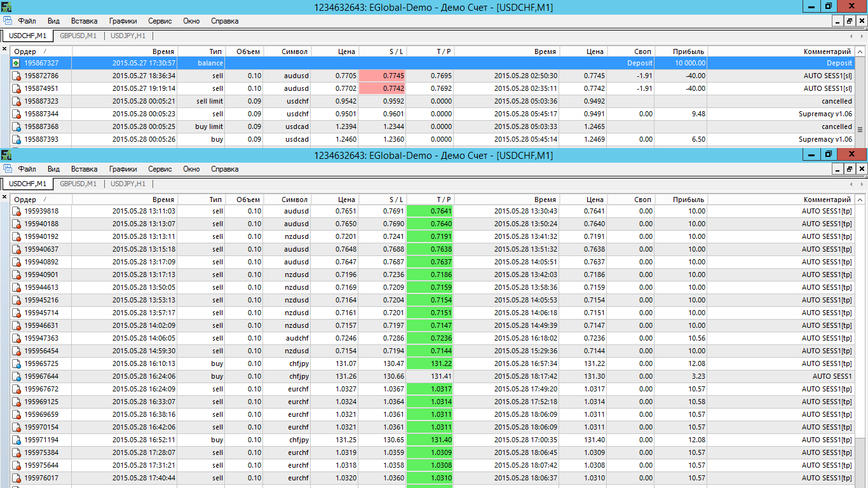Sort by the Своп column in upper window

click(x=631, y=51)
